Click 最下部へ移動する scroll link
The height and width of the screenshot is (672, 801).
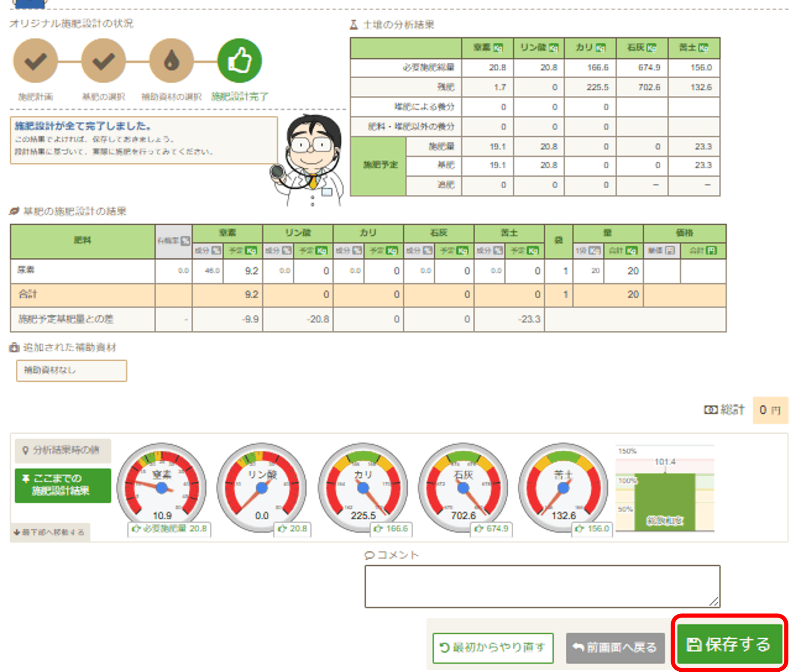coord(50,532)
